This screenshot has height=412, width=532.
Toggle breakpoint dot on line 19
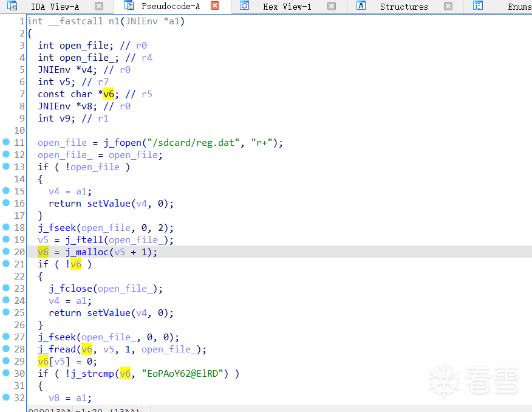(x=6, y=239)
